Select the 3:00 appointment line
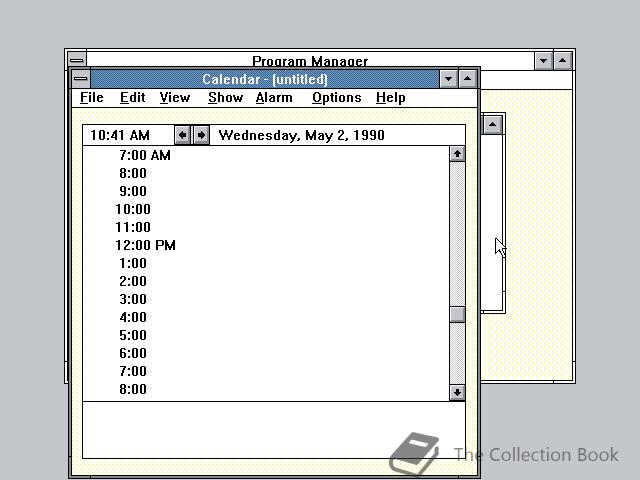Image resolution: width=640 pixels, height=480 pixels. click(x=266, y=299)
